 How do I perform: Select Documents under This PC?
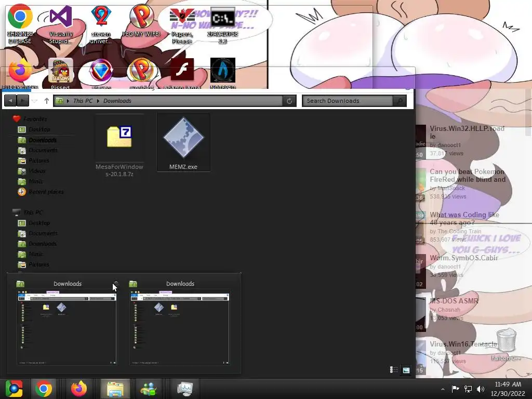pyautogui.click(x=37, y=233)
